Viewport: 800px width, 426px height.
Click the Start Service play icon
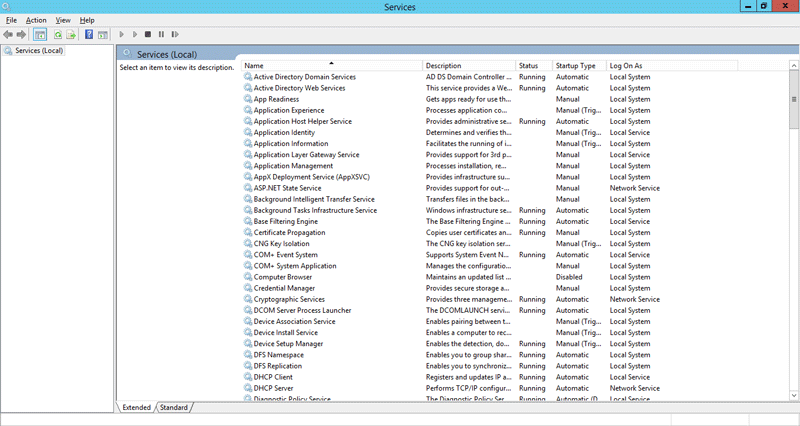click(x=121, y=35)
